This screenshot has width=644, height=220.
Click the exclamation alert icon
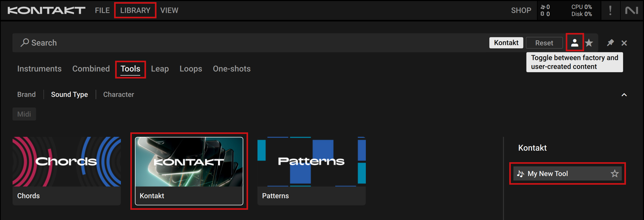pyautogui.click(x=610, y=10)
